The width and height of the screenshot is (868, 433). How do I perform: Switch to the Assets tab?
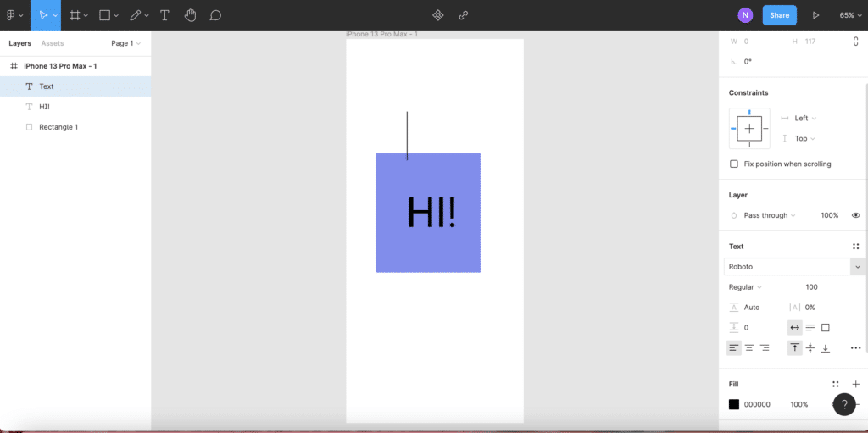coord(53,43)
